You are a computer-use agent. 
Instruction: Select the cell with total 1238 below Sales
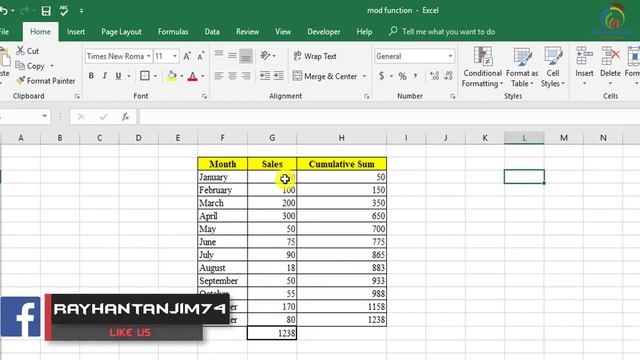pos(272,333)
